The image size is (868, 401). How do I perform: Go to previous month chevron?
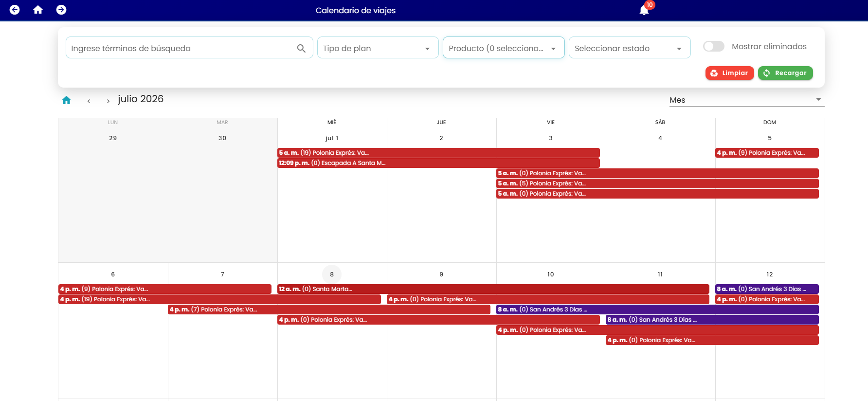(89, 101)
